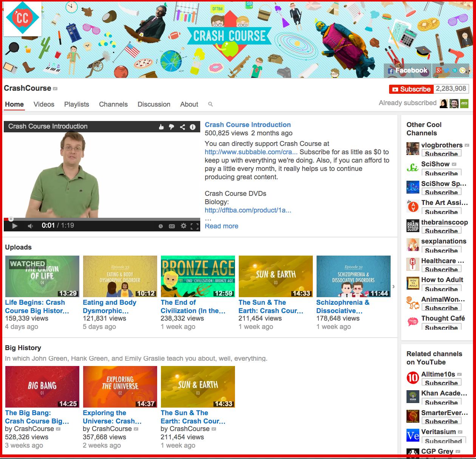Viewport: 476px width, 459px height.
Task: Seek on the video progress bar
Action: [102, 219]
